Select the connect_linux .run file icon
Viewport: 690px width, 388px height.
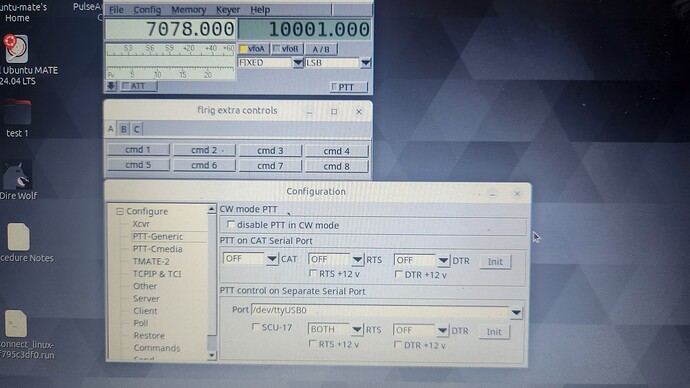pos(16,323)
